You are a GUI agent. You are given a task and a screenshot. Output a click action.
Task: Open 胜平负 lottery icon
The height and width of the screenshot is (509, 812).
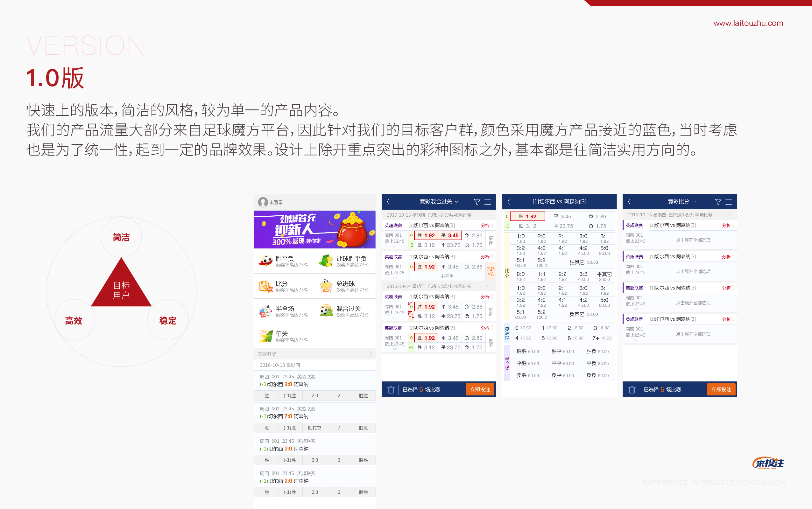(x=266, y=261)
